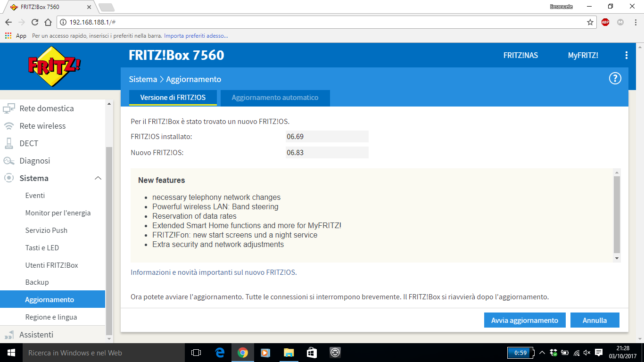Screen dimensions: 644x362
Task: Open the Action Center notifications icon
Action: (599, 353)
